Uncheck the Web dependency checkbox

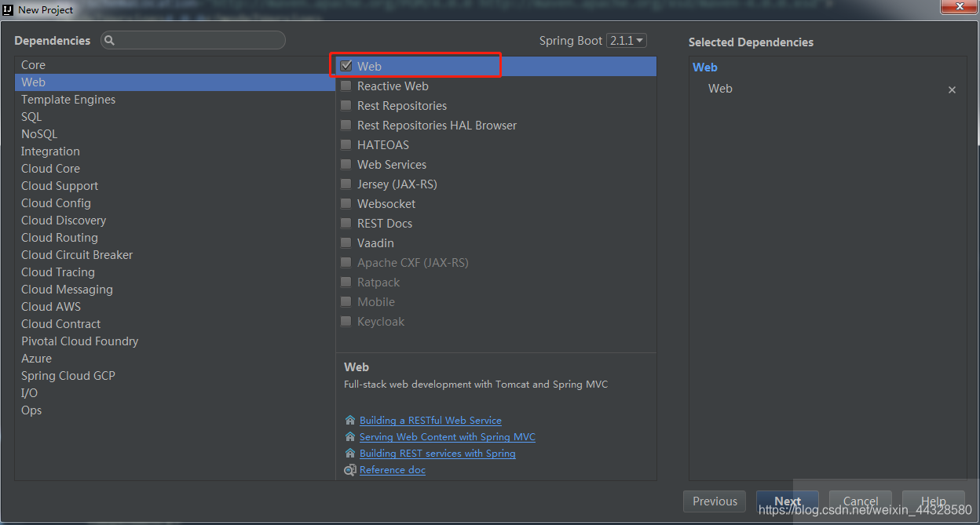(346, 66)
